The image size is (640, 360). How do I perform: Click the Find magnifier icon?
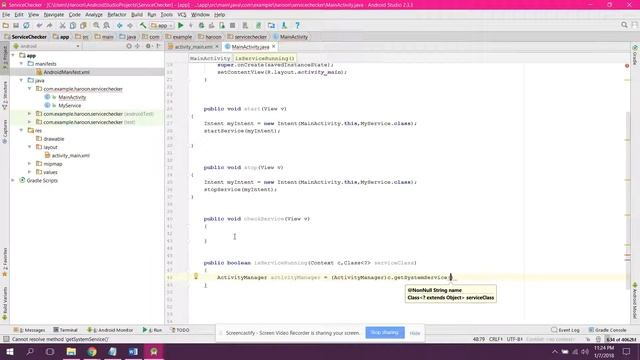click(x=96, y=25)
